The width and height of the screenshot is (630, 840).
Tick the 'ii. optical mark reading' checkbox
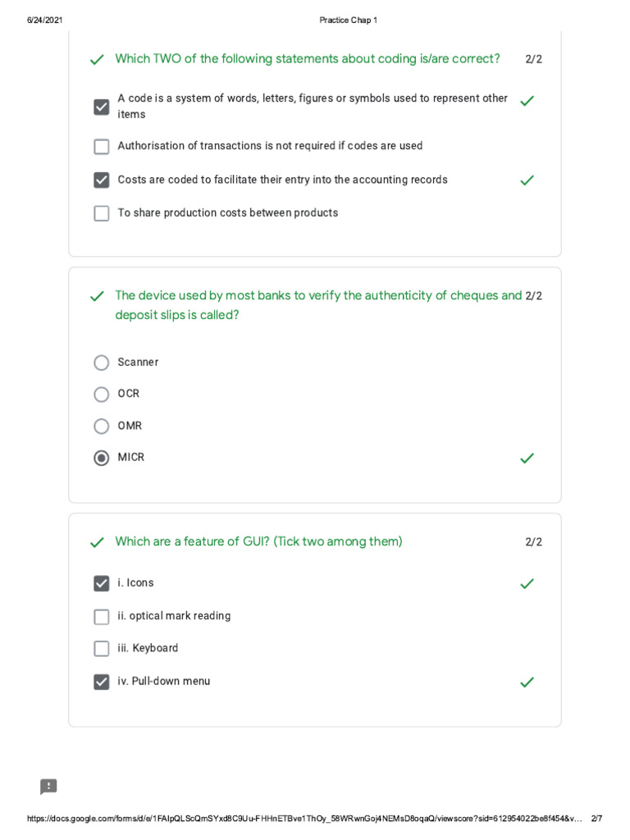pos(102,617)
